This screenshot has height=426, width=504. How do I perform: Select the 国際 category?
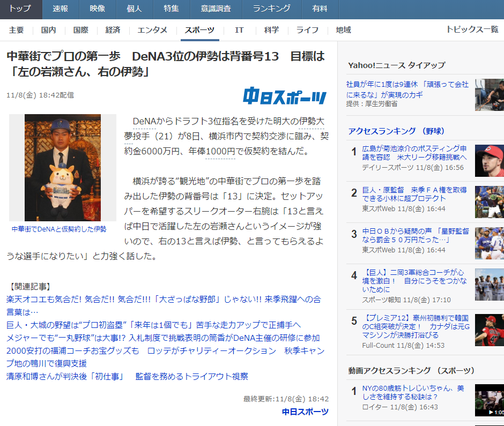coord(80,30)
